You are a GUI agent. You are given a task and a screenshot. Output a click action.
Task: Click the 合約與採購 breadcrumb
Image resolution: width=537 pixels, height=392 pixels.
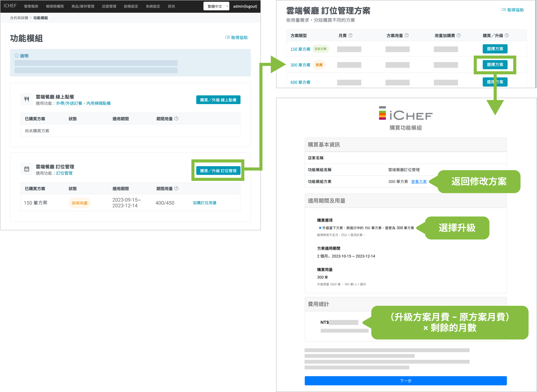coord(19,18)
